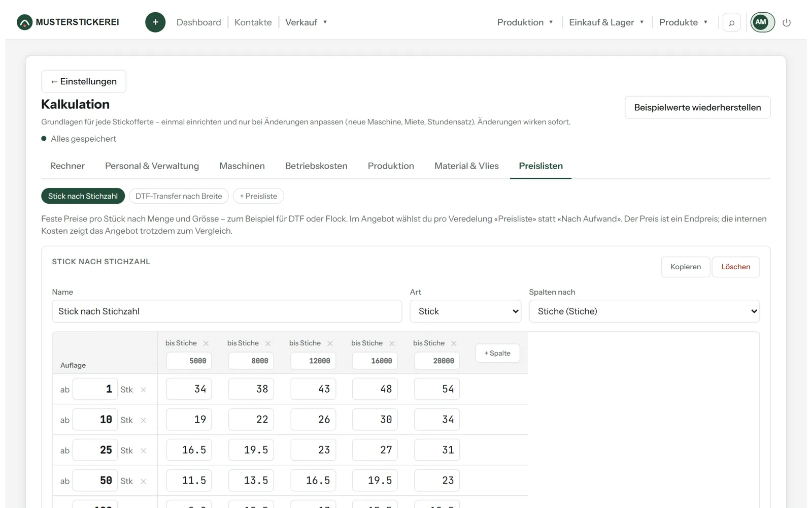Screen dimensions: 812x508
Task: Add a column with '+ Spalte'
Action: pos(497,353)
